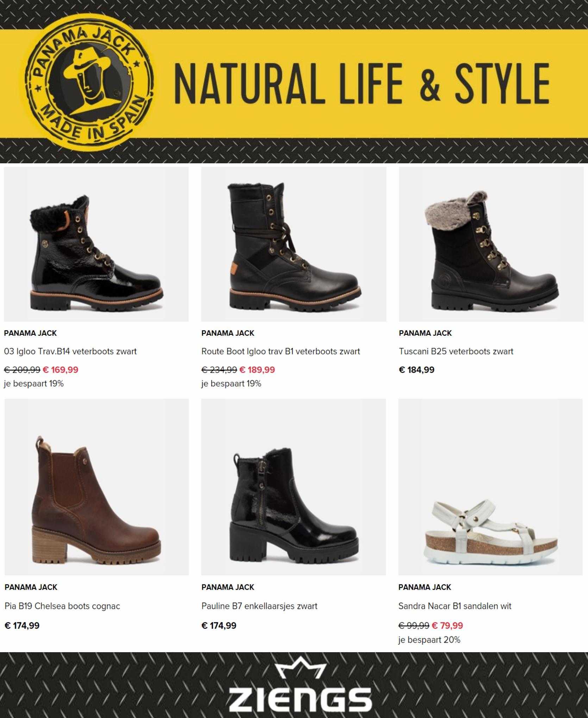Viewport: 588px width, 718px height.
Task: Click the € 189,99 sale price
Action: [257, 370]
